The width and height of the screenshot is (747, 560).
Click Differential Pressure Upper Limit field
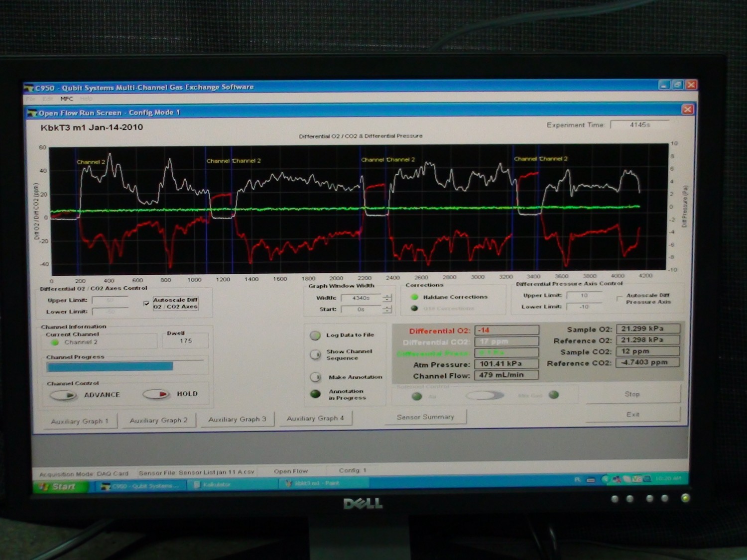pos(584,295)
